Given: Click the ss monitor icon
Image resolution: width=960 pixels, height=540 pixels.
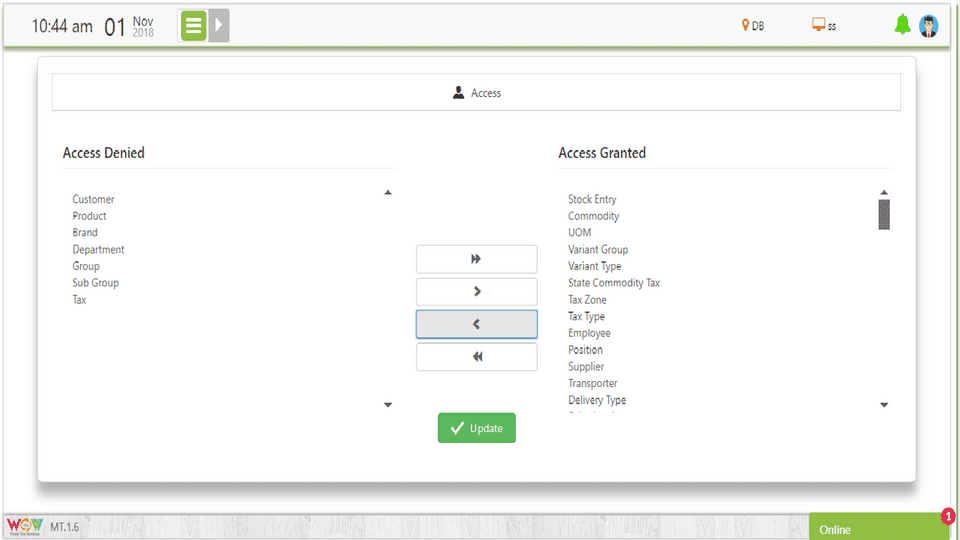Looking at the screenshot, I should [819, 24].
